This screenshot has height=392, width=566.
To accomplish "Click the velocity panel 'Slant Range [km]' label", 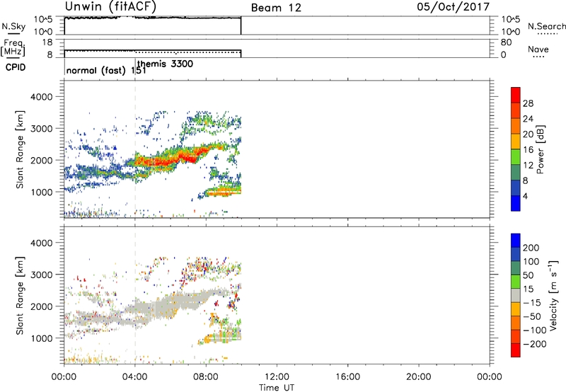I will click(20, 296).
